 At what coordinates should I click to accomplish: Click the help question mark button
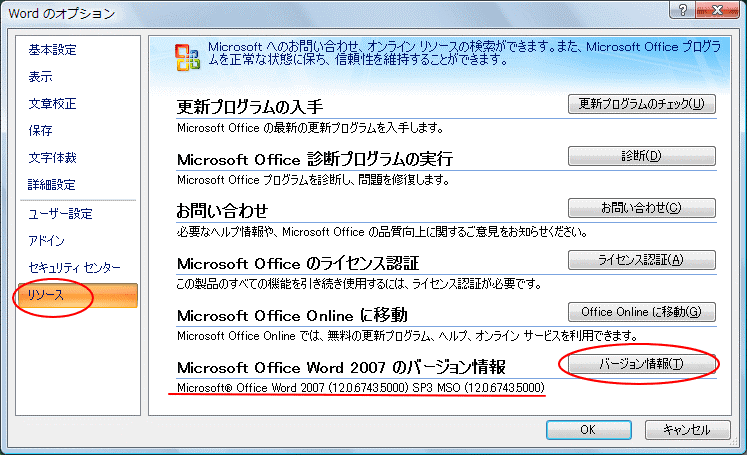coord(687,13)
